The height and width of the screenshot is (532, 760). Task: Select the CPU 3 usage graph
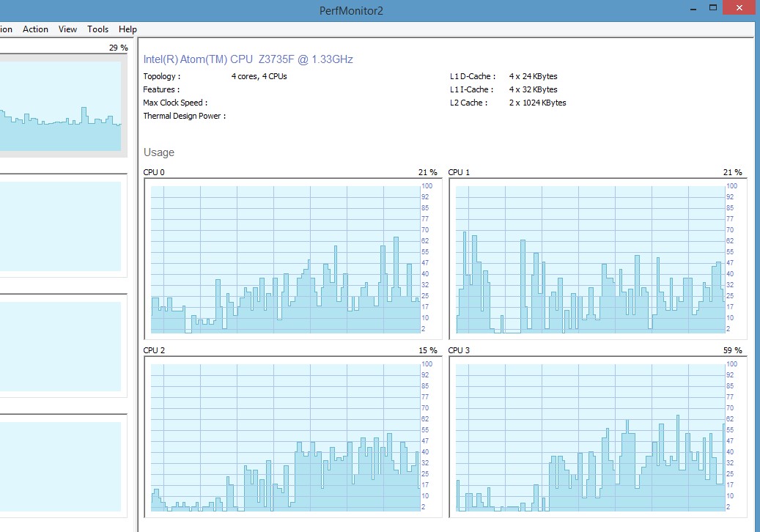(598, 437)
